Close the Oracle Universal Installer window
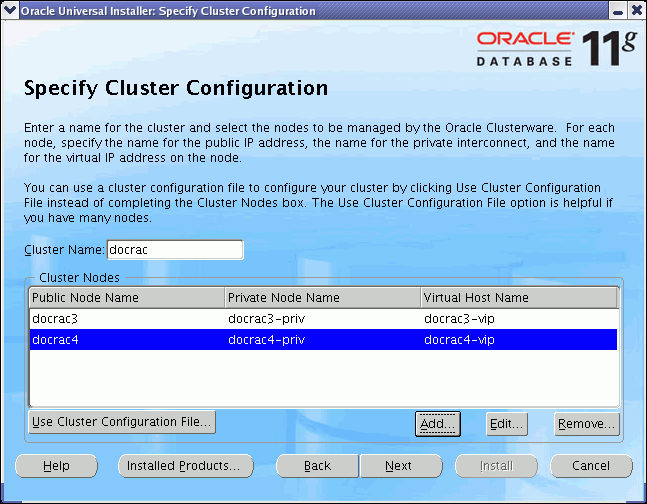 636,10
